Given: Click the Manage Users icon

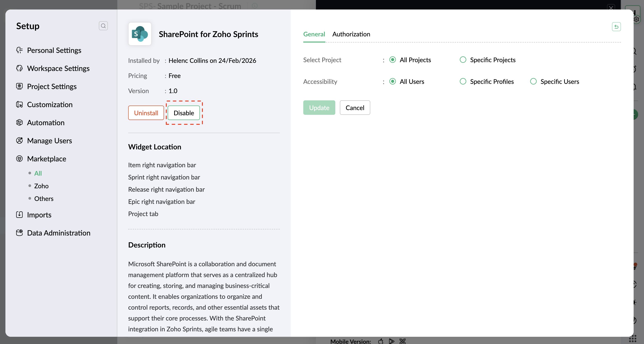Looking at the screenshot, I should [19, 140].
